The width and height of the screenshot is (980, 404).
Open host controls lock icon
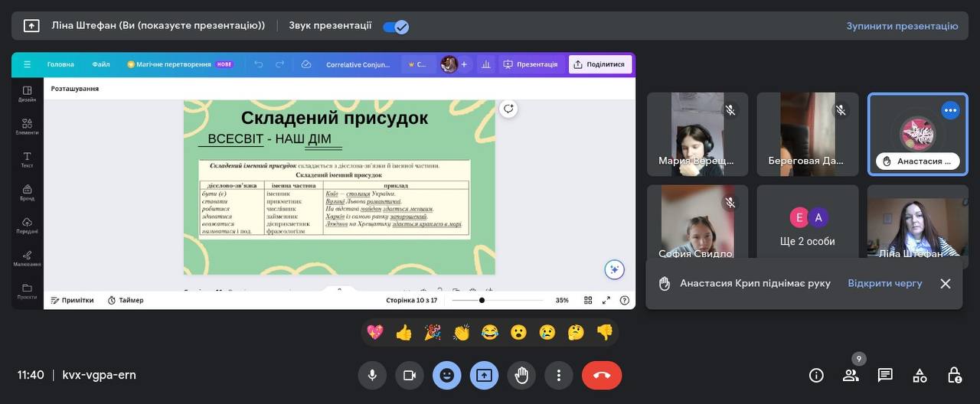point(954,375)
